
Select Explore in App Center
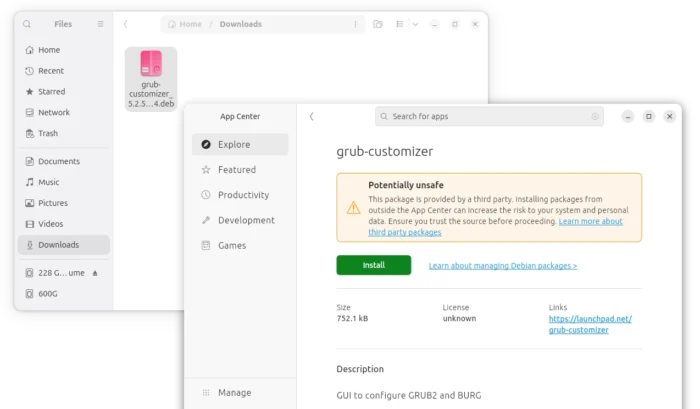(240, 144)
